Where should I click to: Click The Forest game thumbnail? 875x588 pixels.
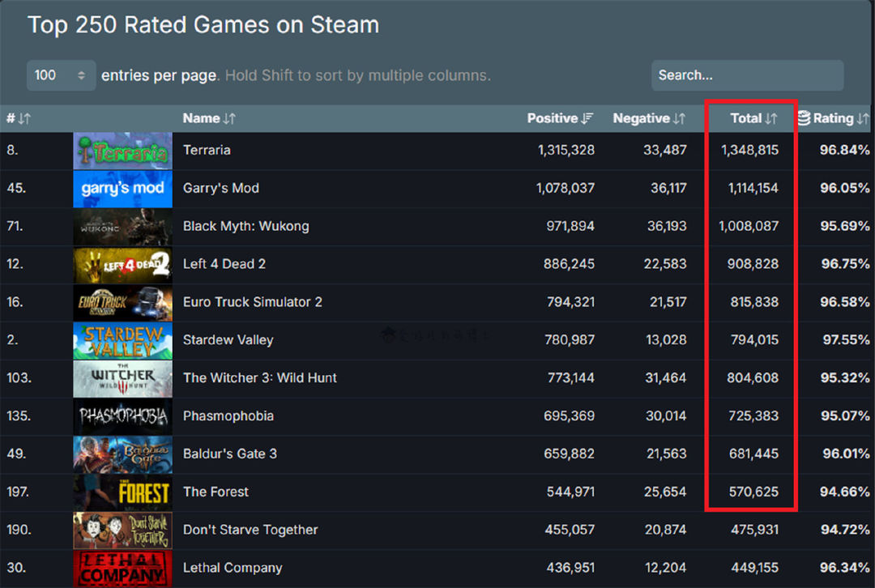(x=122, y=492)
